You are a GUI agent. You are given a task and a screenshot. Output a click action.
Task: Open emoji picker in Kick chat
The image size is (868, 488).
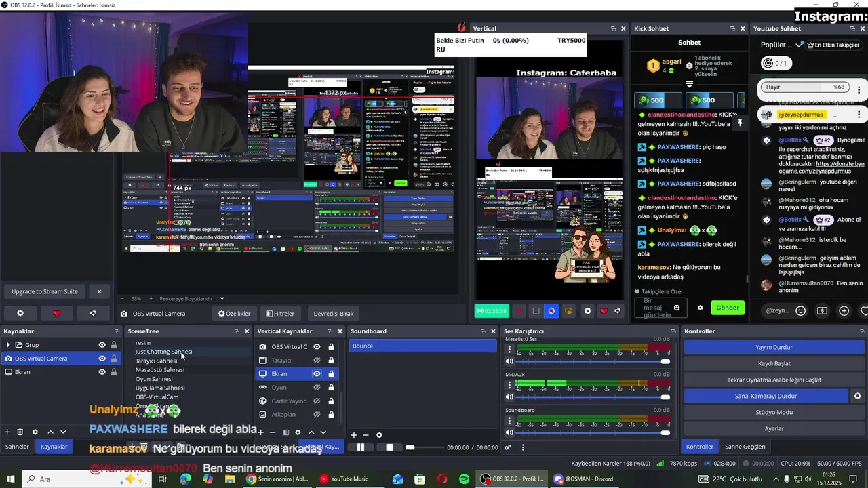point(677,308)
